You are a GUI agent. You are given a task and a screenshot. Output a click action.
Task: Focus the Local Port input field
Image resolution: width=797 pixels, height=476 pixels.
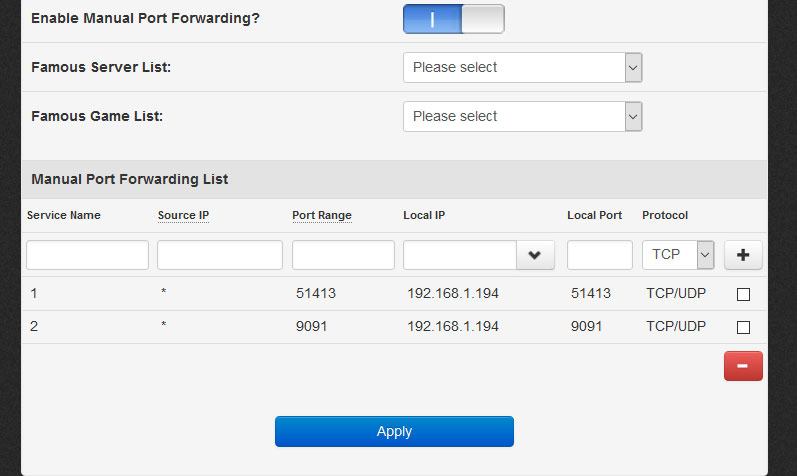[x=600, y=255]
